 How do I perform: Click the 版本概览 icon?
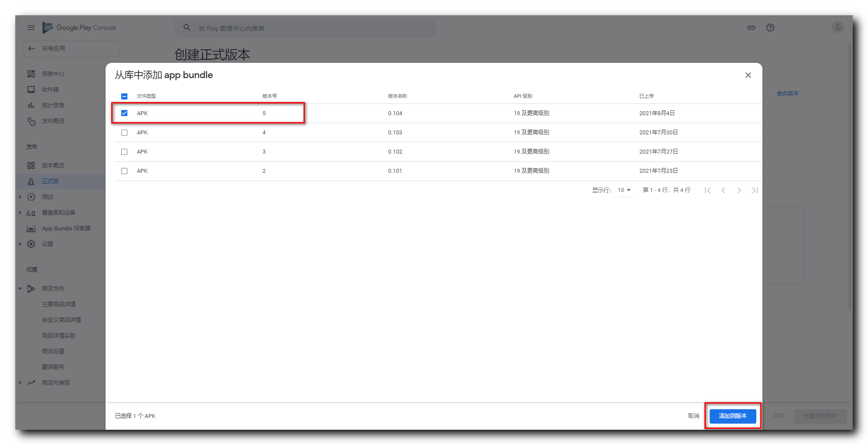point(31,165)
